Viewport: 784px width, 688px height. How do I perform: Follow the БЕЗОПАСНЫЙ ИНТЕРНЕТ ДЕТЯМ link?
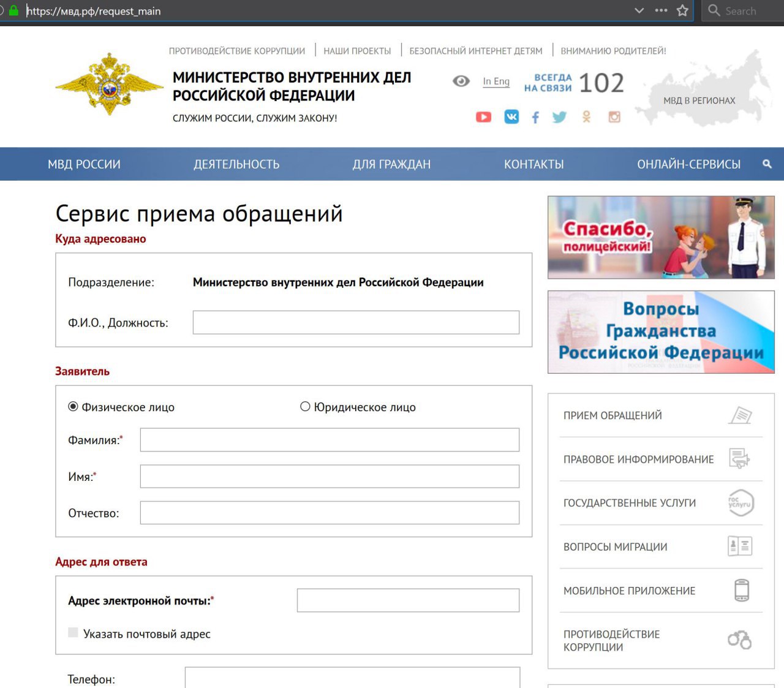[476, 51]
